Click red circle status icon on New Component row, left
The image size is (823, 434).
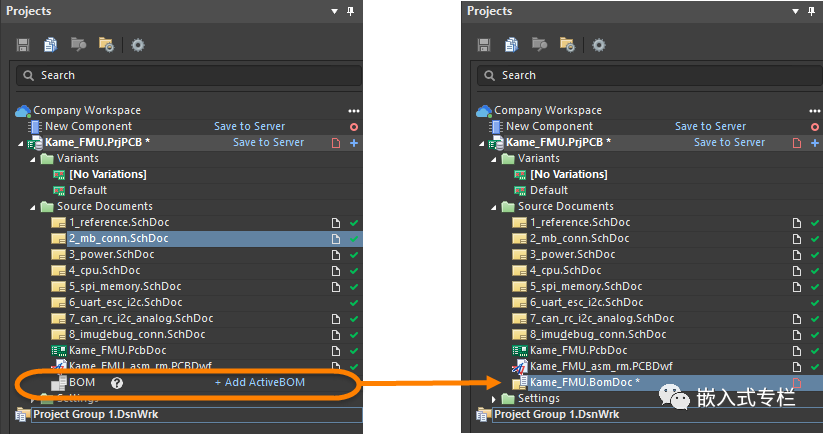click(354, 127)
